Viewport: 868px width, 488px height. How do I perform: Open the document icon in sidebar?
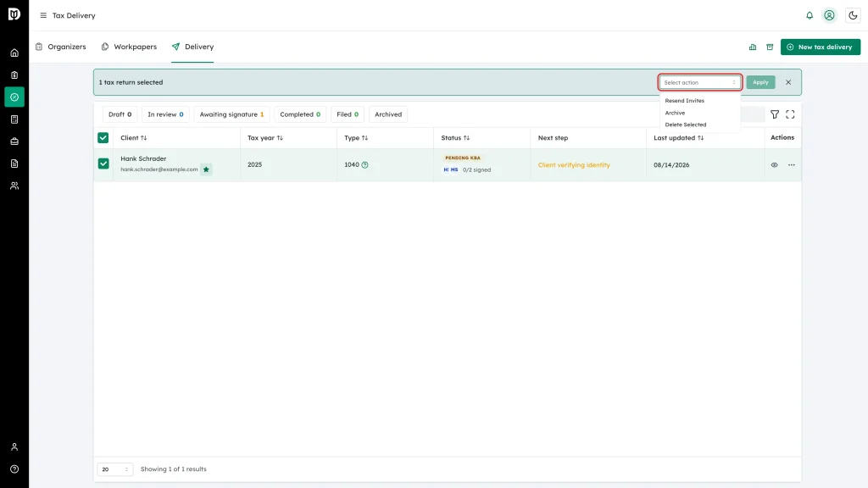[14, 164]
